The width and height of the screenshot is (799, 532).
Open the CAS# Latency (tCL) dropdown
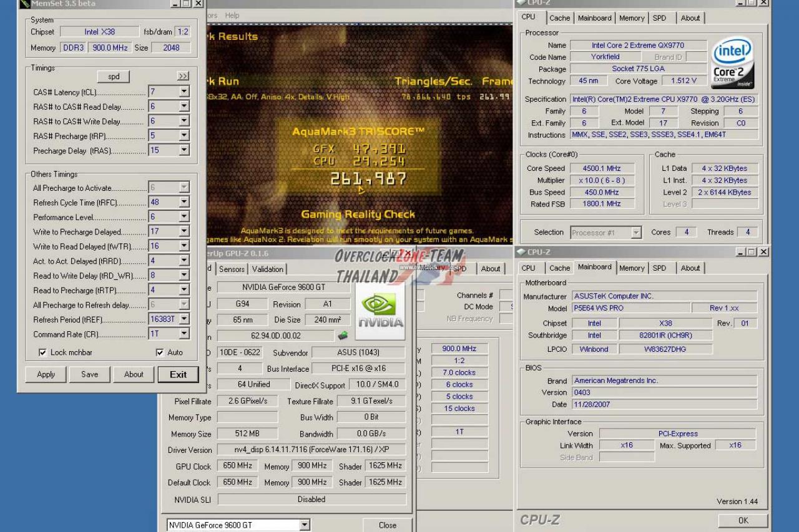(184, 92)
